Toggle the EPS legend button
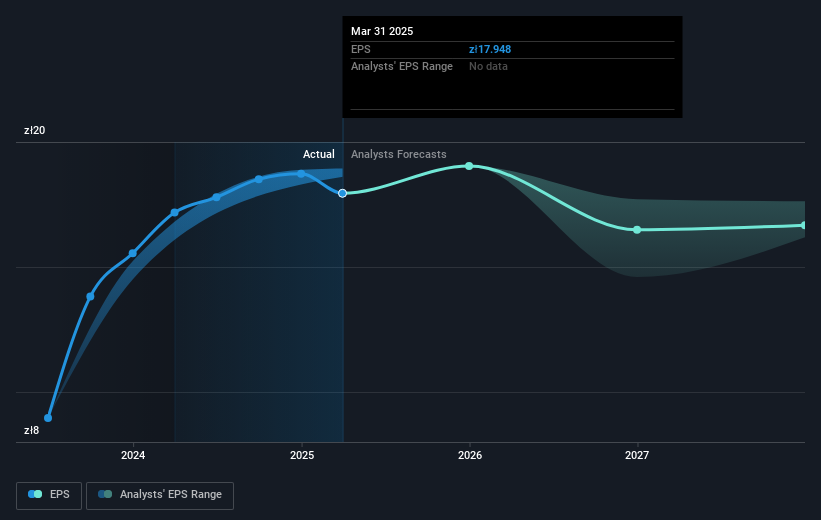821x520 pixels. (49, 495)
